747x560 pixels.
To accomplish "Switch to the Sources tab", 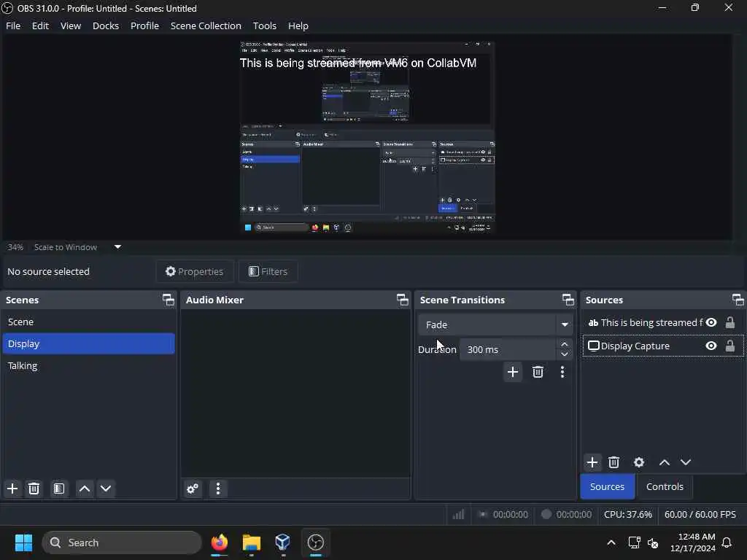I will [x=607, y=486].
